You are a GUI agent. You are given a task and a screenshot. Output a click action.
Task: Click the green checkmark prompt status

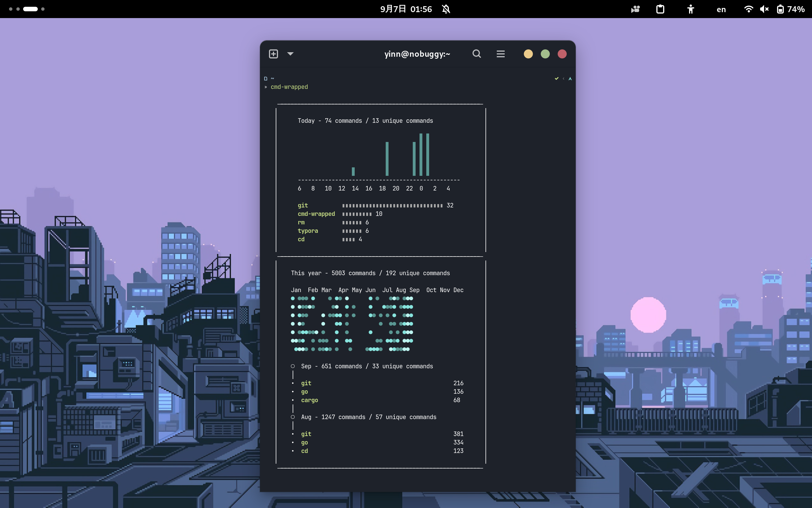(557, 79)
